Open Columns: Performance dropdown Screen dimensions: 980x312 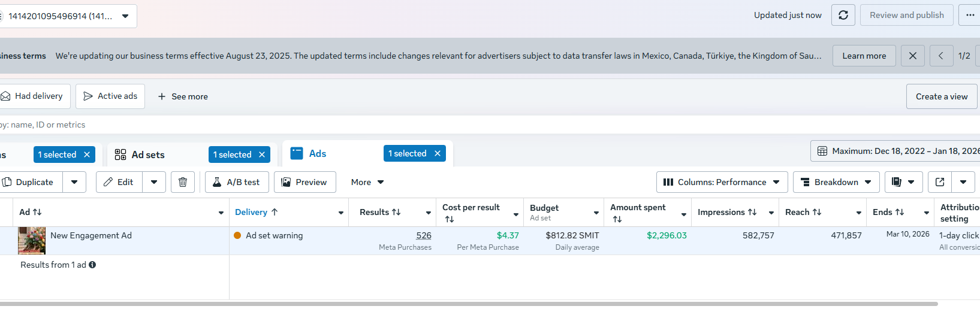click(x=721, y=182)
